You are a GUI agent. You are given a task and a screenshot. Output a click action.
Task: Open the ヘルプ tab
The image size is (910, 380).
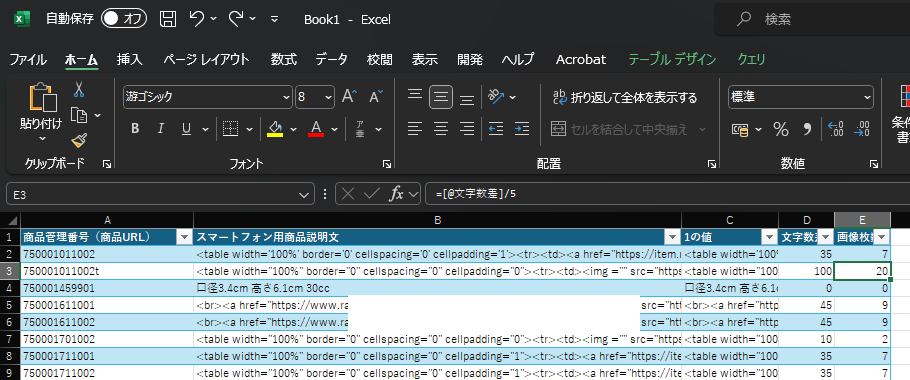pyautogui.click(x=518, y=59)
